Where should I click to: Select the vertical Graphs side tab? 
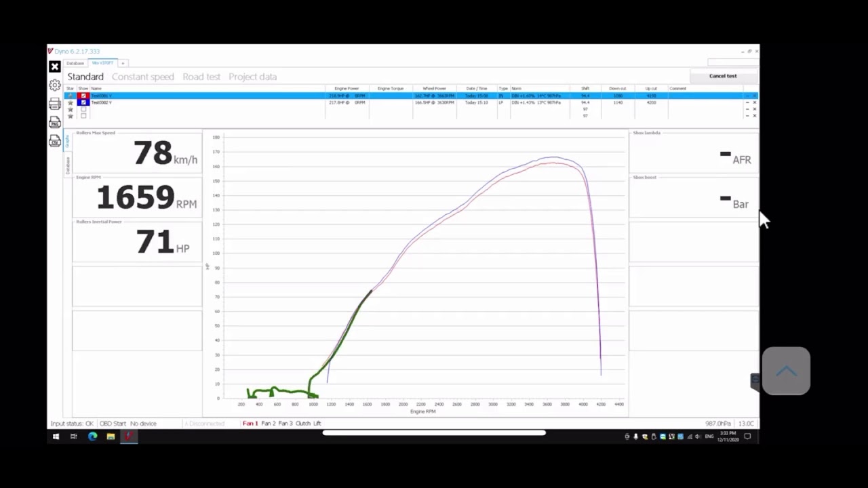(x=67, y=141)
